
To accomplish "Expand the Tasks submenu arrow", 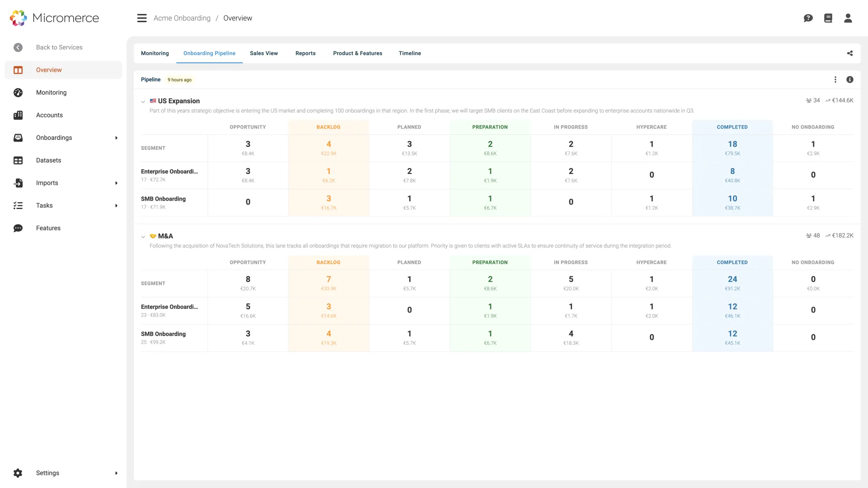I will tap(116, 206).
